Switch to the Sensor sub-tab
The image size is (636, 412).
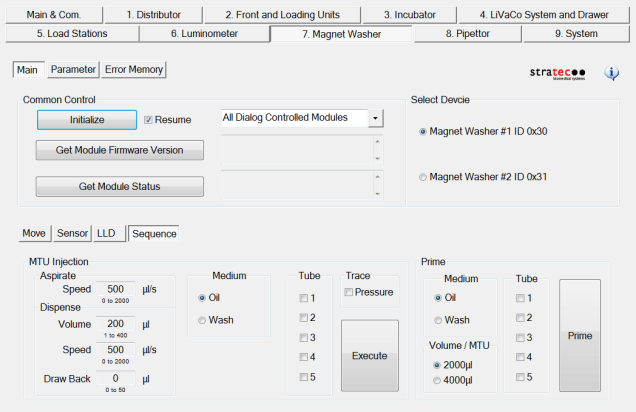click(x=72, y=233)
